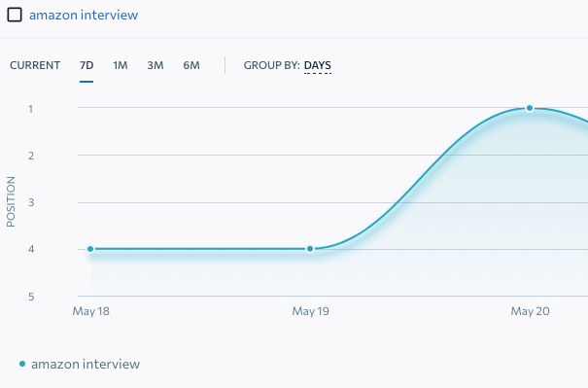The image size is (588, 388).
Task: Toggle amazon interview legend entry
Action: point(80,364)
